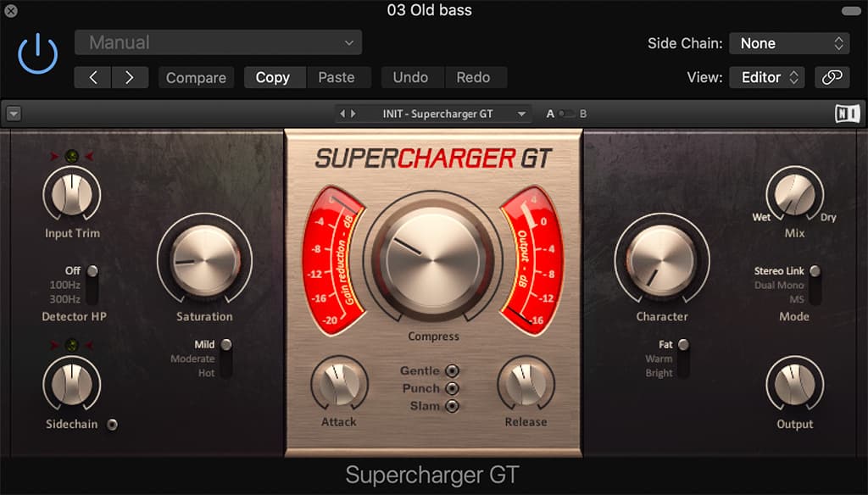Screen dimensions: 868x495
Task: Toggle the Stereo Link mode switch
Action: [815, 285]
